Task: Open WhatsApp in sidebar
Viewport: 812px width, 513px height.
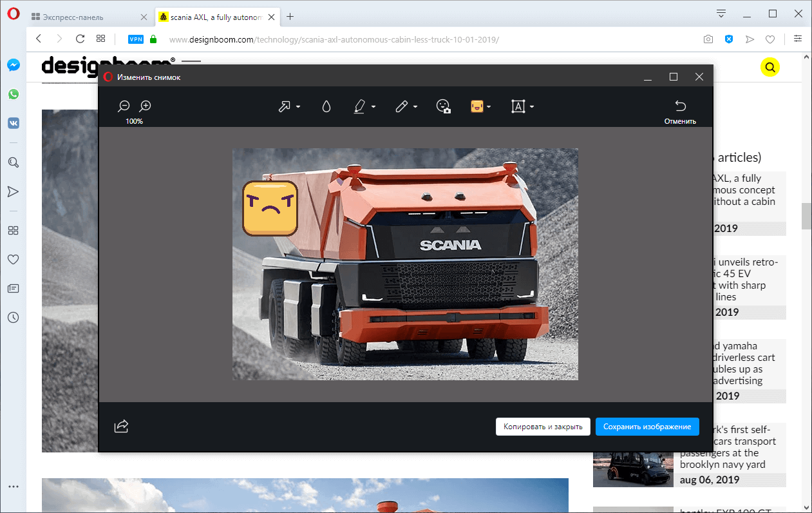Action: click(x=14, y=94)
